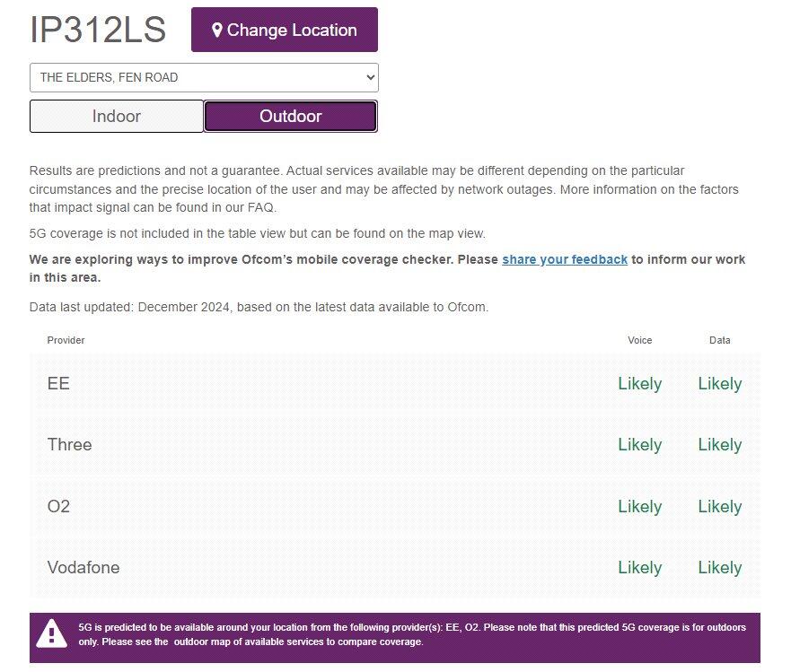Click the O2 provider name
The width and height of the screenshot is (791, 672).
pos(58,507)
